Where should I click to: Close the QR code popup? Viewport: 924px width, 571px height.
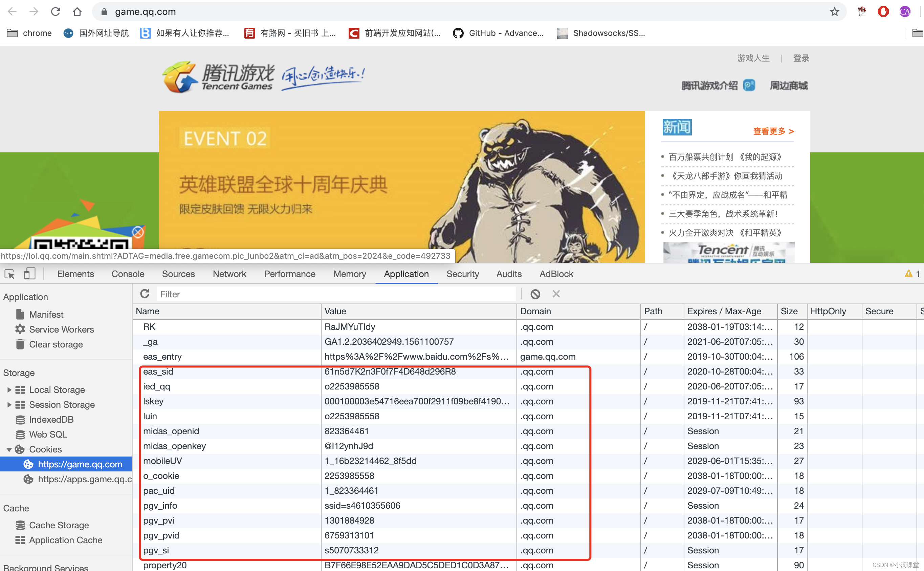pyautogui.click(x=138, y=232)
